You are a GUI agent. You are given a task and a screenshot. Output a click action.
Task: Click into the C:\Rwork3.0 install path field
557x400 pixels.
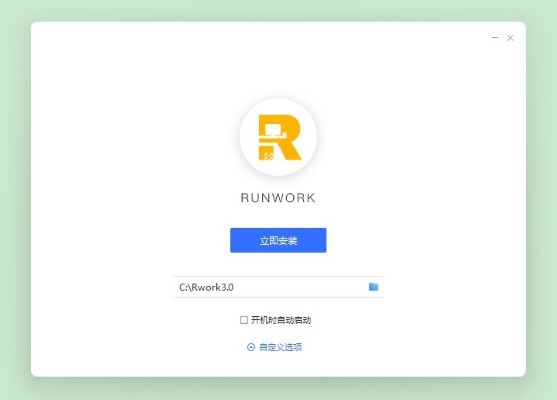tap(278, 287)
